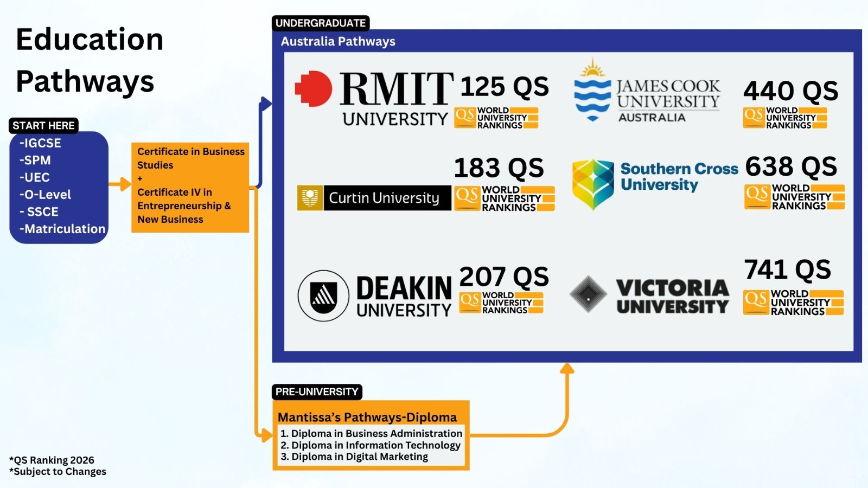Click the VICTORIA UNIVERSITY wordmark
The image size is (868, 488).
click(673, 296)
